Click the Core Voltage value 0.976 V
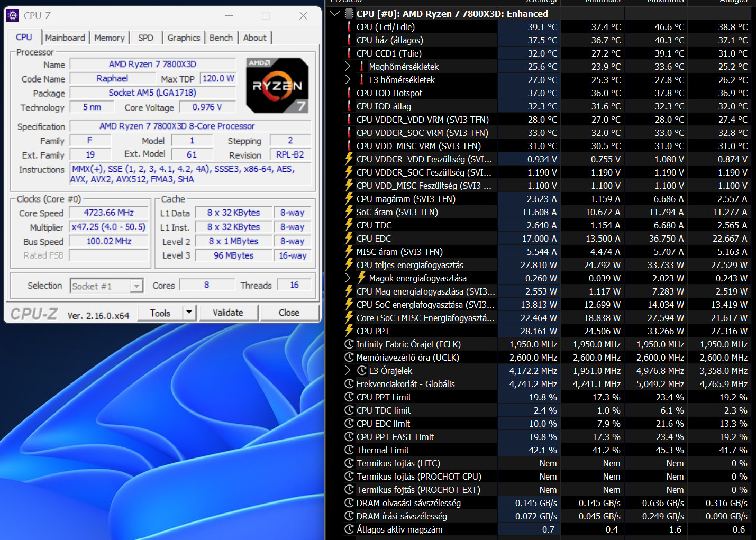This screenshot has height=540, width=756. [207, 107]
